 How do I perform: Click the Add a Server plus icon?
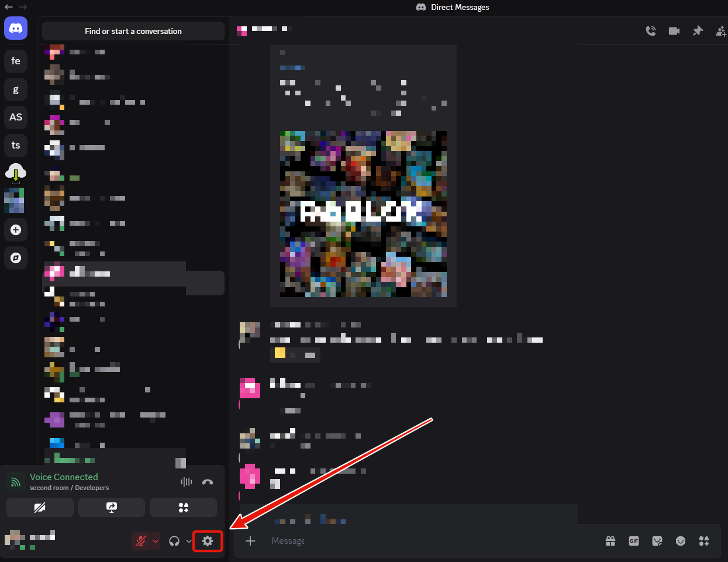pos(16,230)
